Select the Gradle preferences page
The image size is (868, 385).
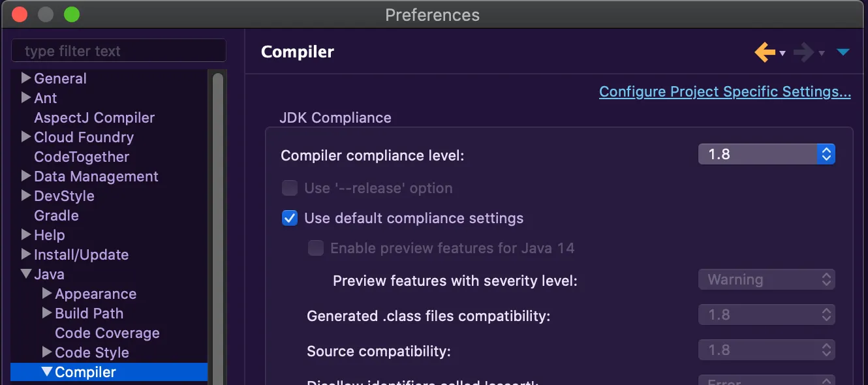56,215
